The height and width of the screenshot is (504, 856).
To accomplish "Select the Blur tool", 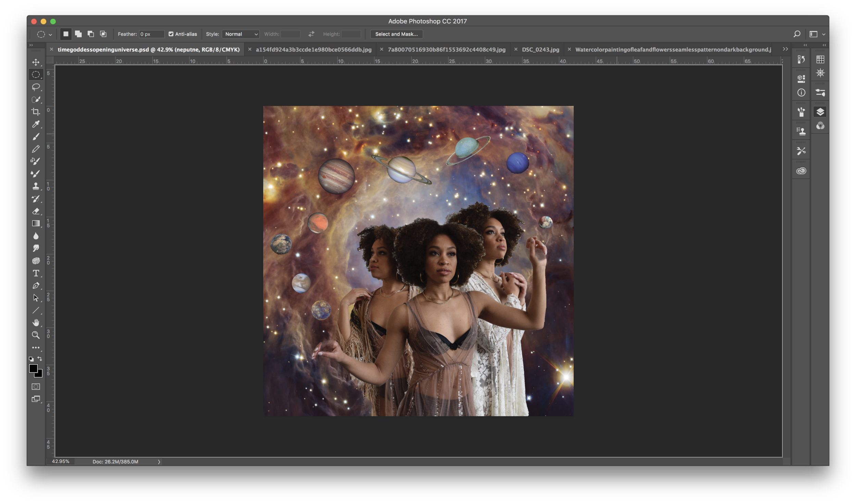I will coord(36,236).
